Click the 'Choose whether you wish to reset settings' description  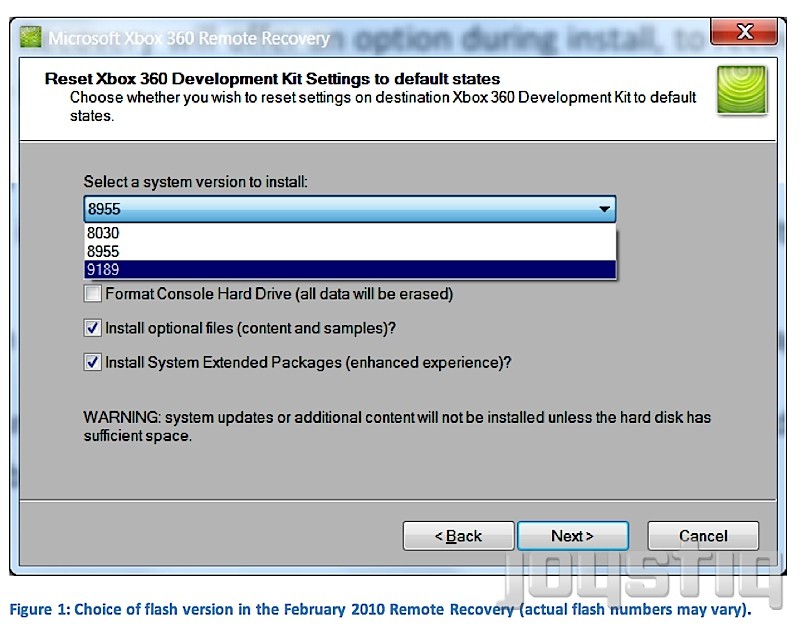(x=383, y=106)
